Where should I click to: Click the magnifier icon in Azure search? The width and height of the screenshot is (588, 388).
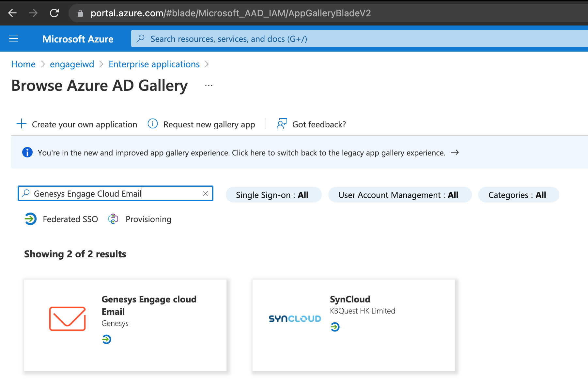tap(141, 39)
